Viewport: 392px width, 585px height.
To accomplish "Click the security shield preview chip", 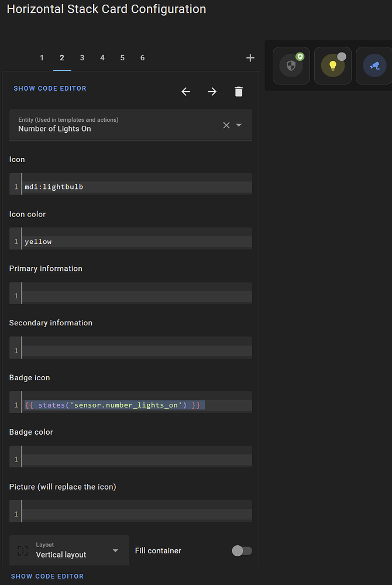I will click(x=291, y=66).
